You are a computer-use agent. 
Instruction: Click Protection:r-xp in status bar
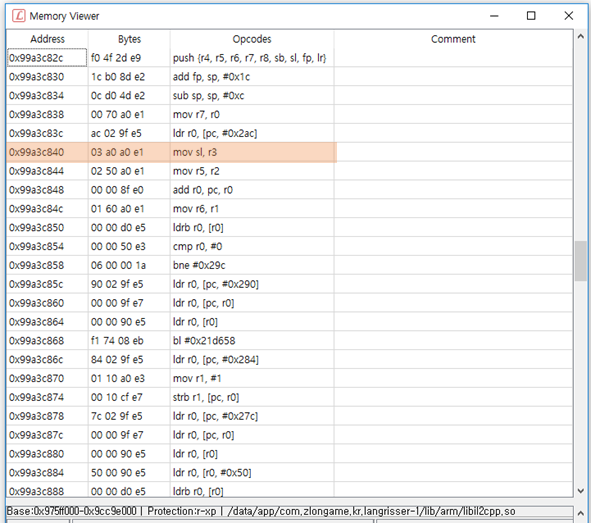[x=182, y=511]
